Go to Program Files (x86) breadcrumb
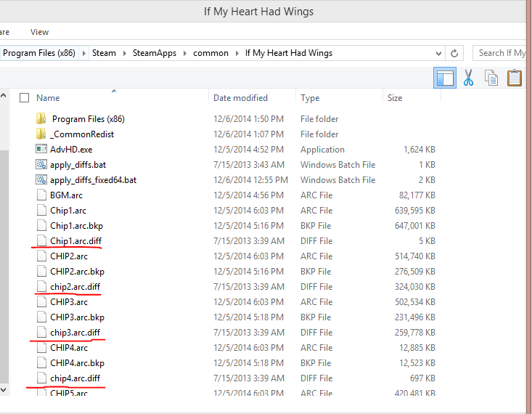Viewport: 532px width, 414px height. (38, 53)
